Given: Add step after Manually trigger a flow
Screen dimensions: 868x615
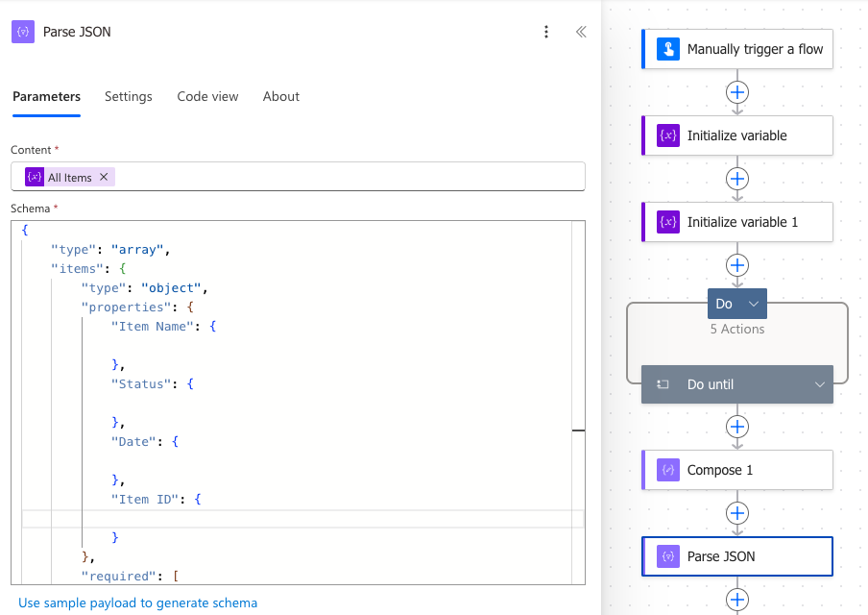Looking at the screenshot, I should click(737, 92).
